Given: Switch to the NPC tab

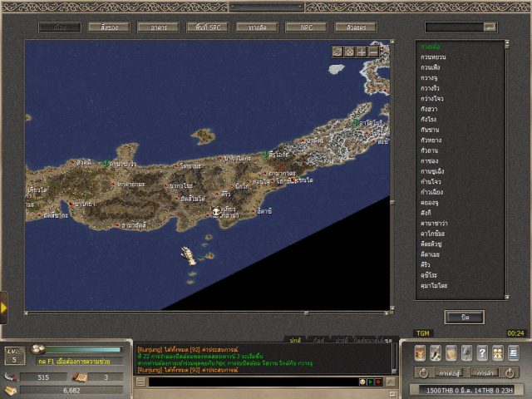Looking at the screenshot, I should click(x=306, y=27).
